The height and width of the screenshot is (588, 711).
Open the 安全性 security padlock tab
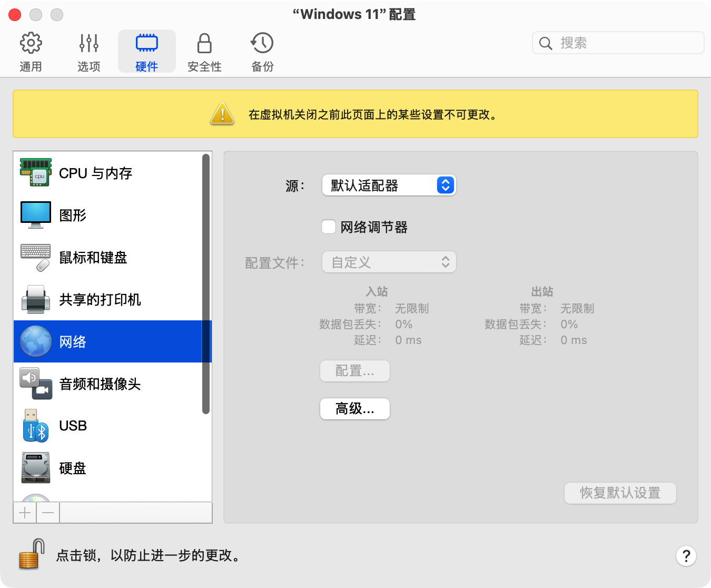(204, 52)
